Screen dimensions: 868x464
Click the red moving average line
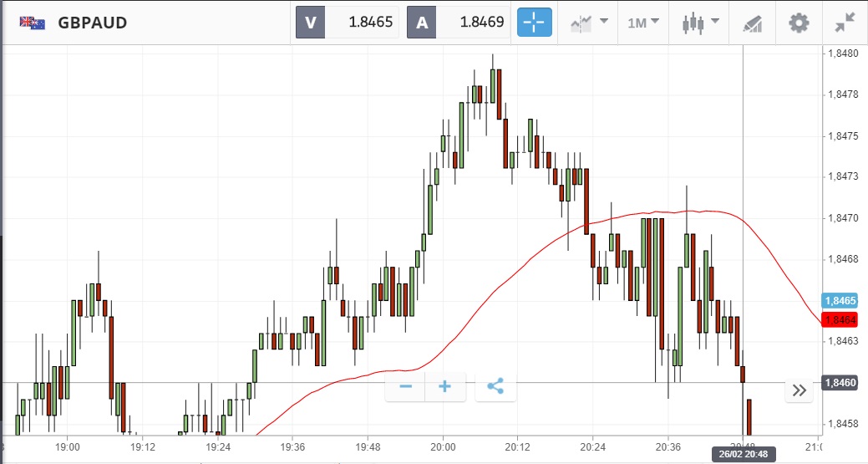tap(501, 284)
